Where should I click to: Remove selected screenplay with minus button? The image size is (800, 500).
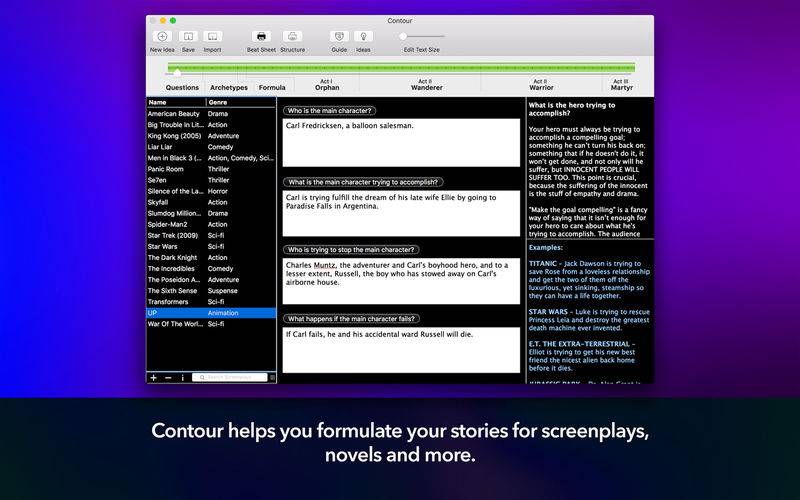[x=167, y=377]
